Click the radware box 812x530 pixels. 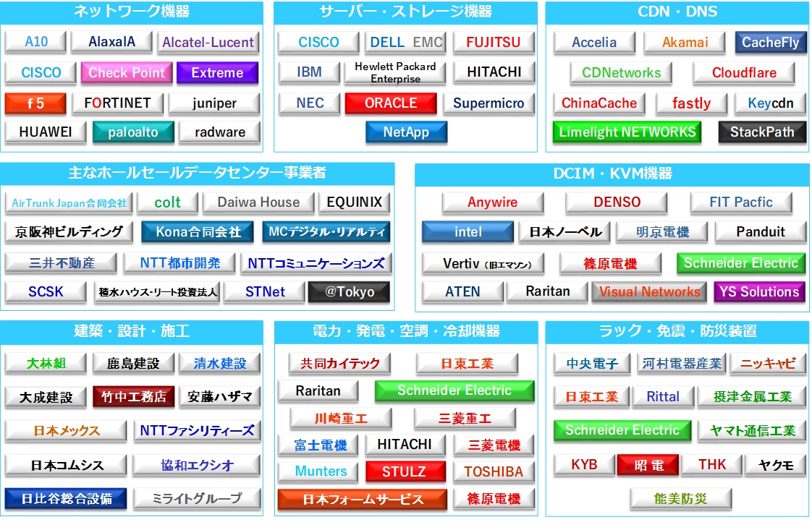coord(219,132)
